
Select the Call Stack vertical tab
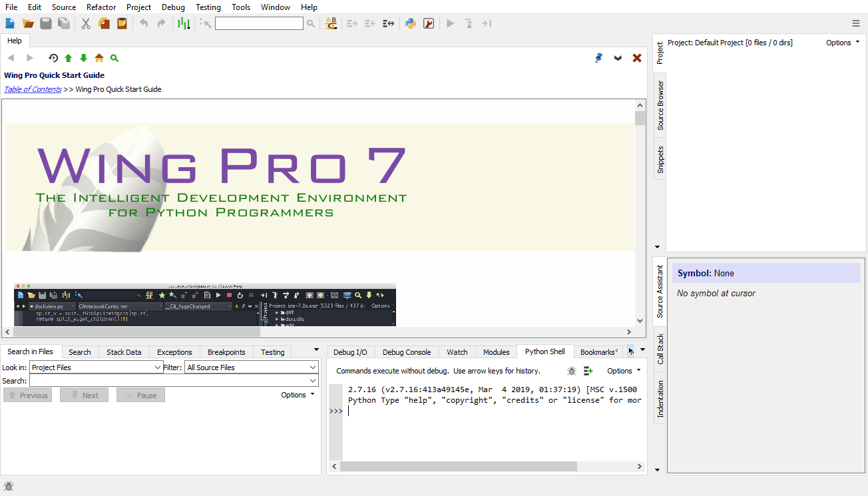(x=660, y=349)
